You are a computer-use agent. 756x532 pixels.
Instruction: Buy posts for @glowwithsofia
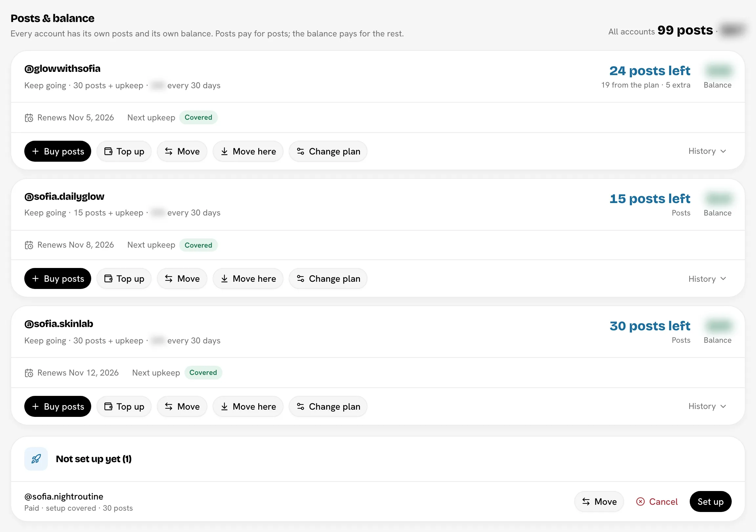58,151
